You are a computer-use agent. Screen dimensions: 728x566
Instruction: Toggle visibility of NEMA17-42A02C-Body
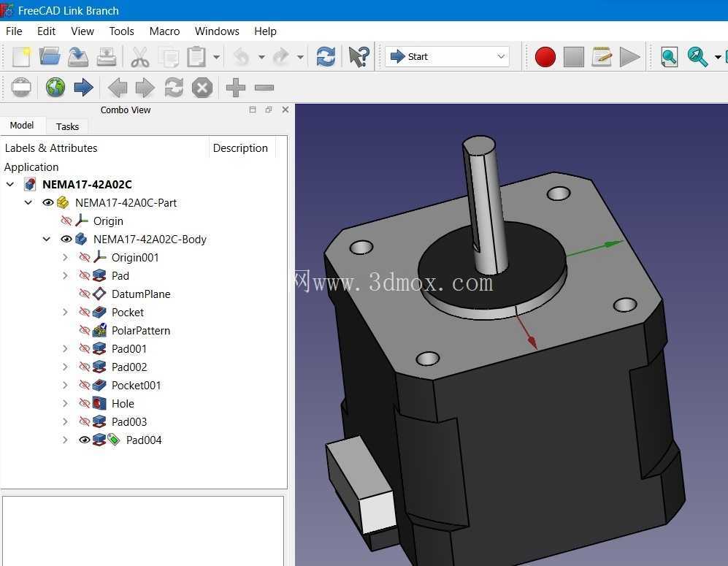66,239
